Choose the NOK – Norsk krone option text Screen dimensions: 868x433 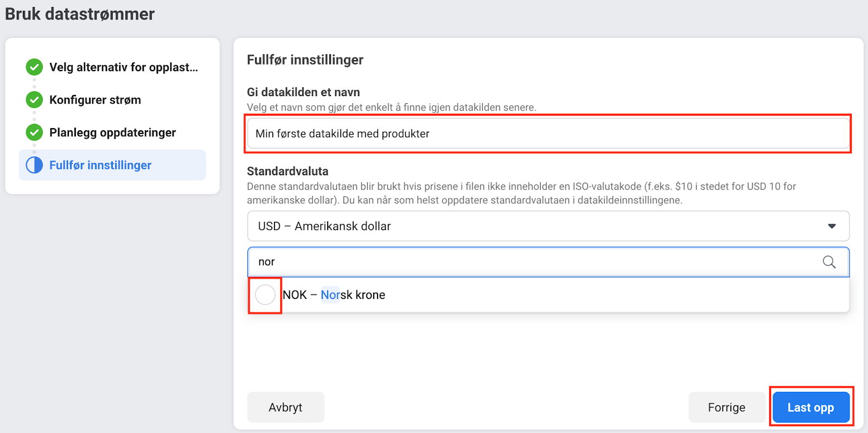coord(334,295)
